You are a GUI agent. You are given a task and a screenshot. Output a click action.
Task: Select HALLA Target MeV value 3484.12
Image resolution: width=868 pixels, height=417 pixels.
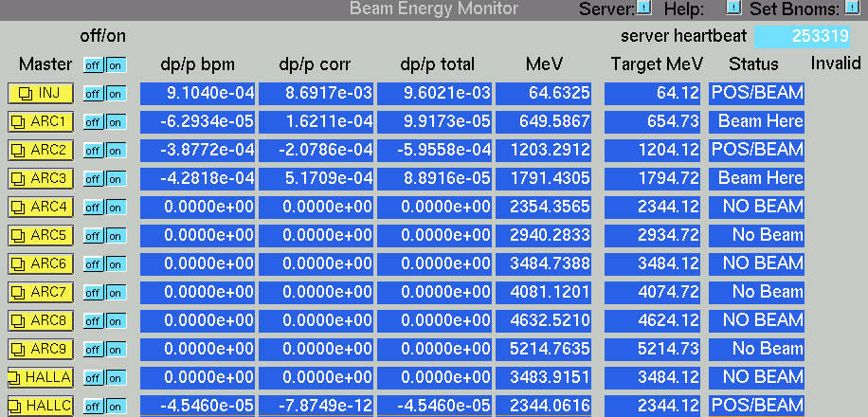(653, 378)
